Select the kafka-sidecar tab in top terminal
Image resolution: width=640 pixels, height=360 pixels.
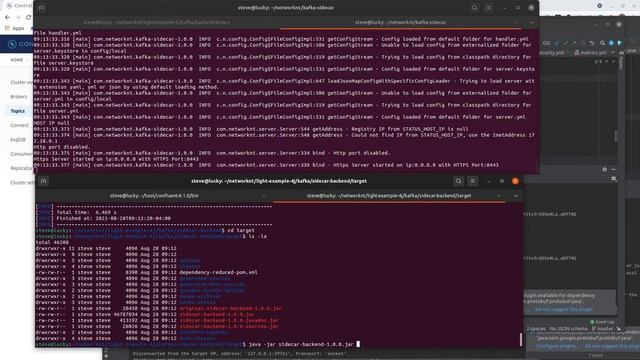pyautogui.click(x=400, y=22)
